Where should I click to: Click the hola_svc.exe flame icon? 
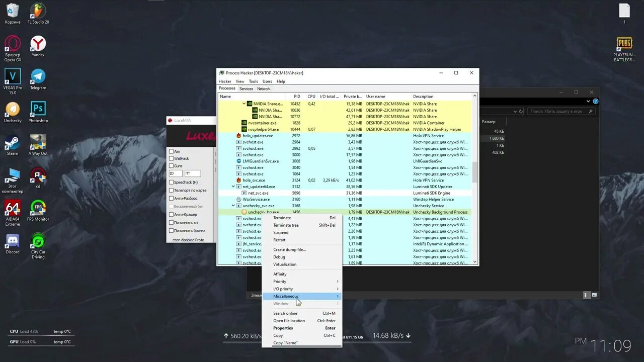[x=239, y=180]
